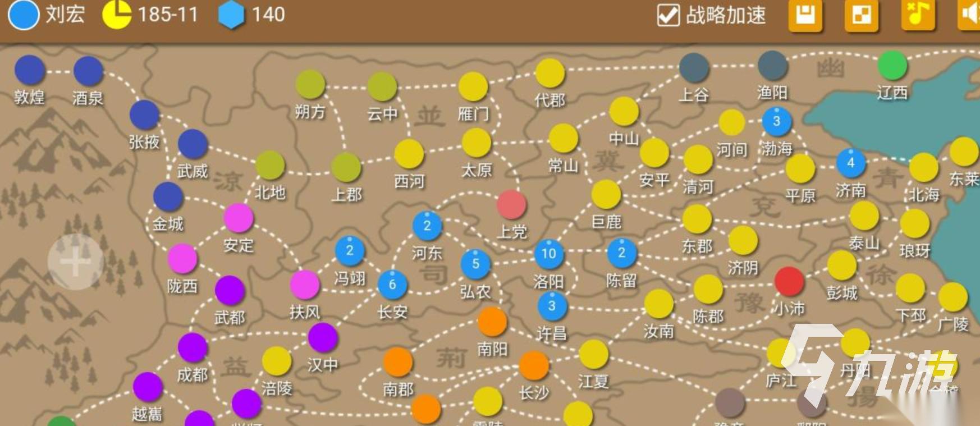Click the yellow 陈郡 city node
The height and width of the screenshot is (426, 980).
[x=708, y=289]
